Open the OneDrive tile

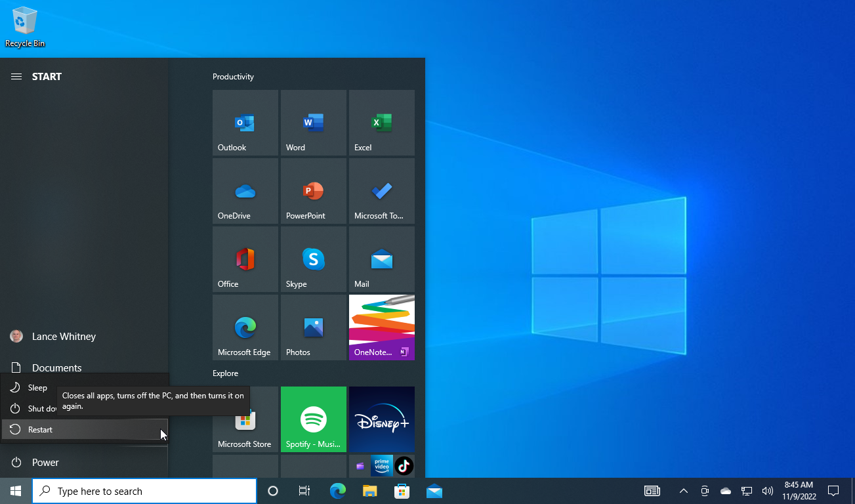pos(245,191)
